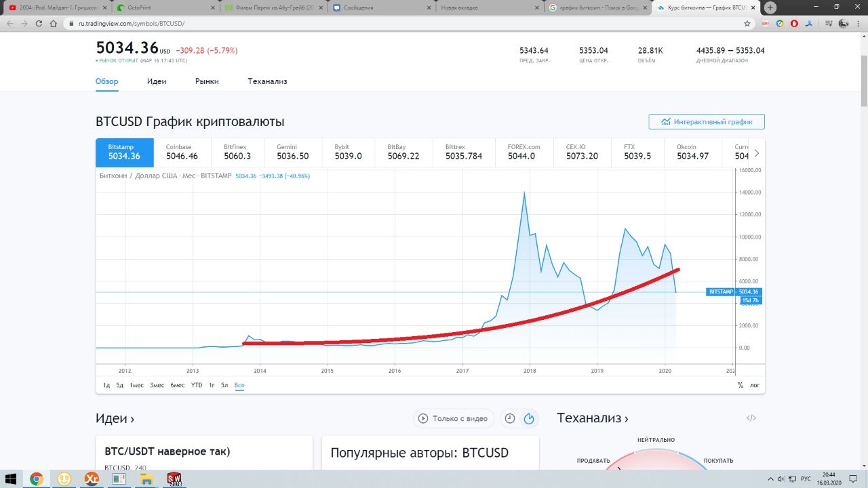
Task: Open the blue-yellow circular extension icon
Action: [x=780, y=23]
